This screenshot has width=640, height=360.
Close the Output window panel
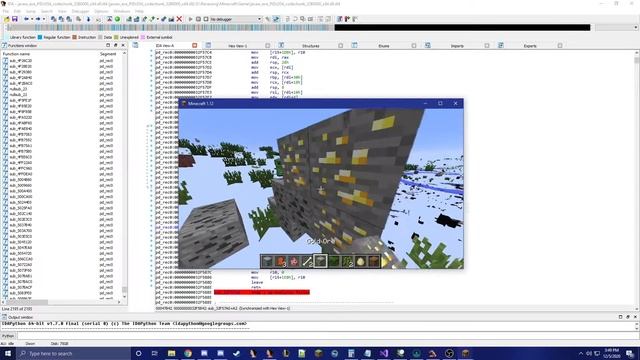click(635, 317)
